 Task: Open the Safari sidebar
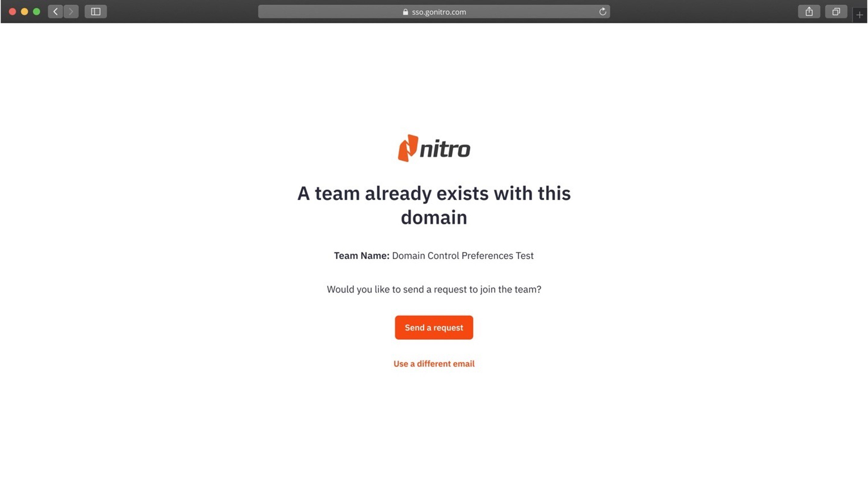pos(96,11)
